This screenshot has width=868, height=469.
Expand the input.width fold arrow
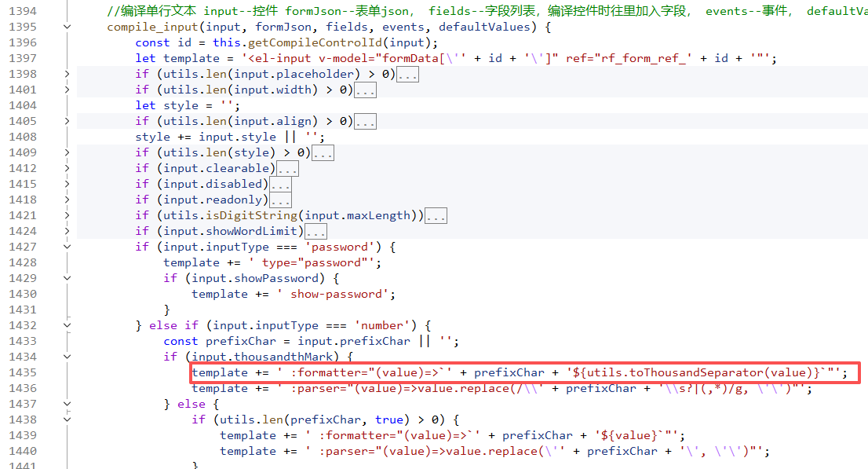(x=67, y=90)
